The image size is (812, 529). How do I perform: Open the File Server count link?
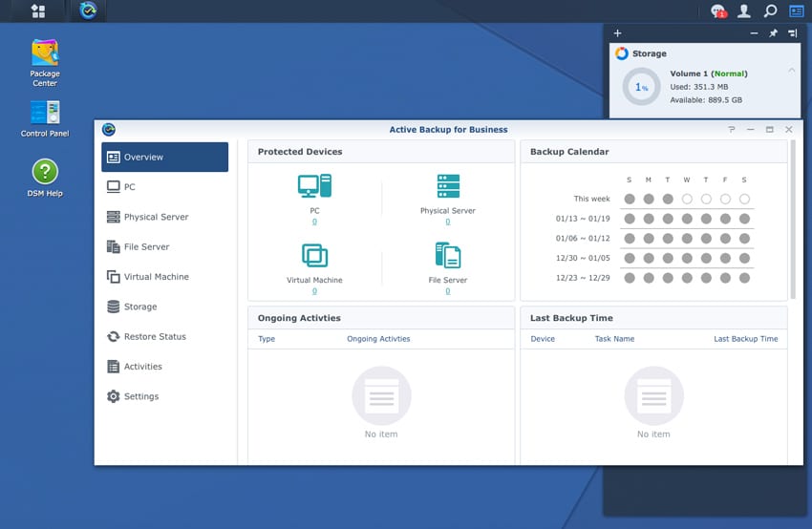(x=448, y=291)
